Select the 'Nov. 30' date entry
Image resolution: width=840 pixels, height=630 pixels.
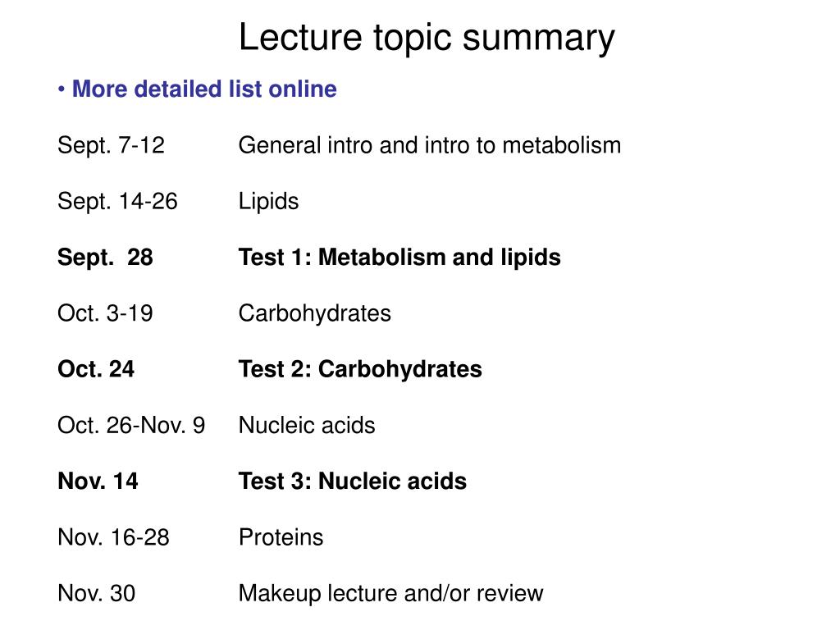(97, 594)
